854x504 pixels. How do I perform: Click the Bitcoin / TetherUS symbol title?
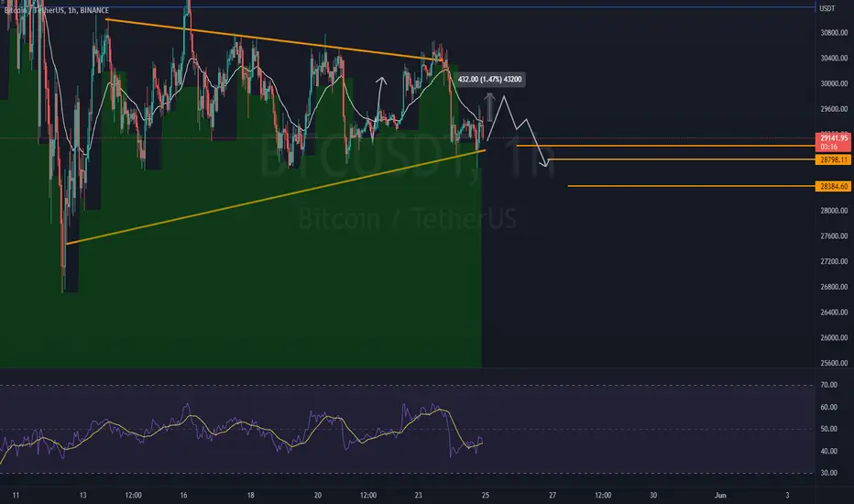click(x=57, y=10)
